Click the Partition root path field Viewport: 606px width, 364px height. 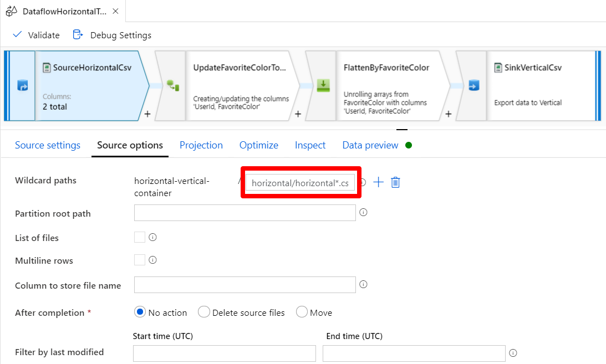coord(245,213)
